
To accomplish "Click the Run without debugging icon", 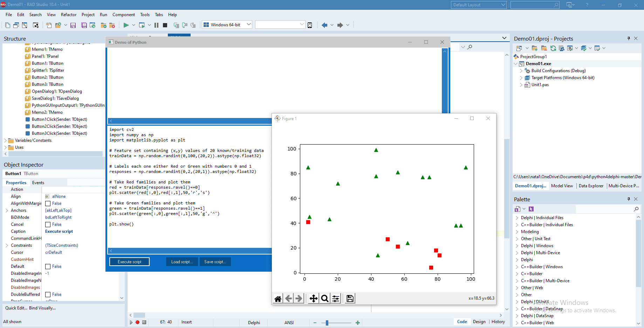I will [142, 25].
